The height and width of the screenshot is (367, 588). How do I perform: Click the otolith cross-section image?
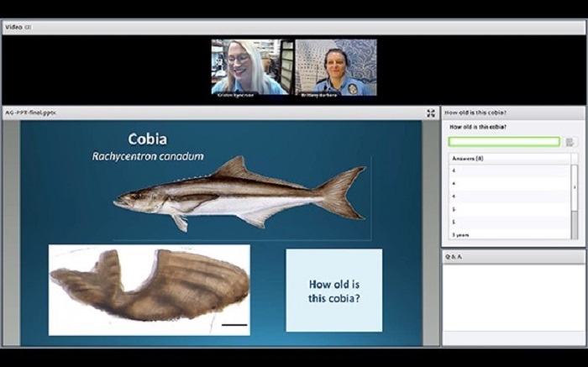pyautogui.click(x=149, y=286)
